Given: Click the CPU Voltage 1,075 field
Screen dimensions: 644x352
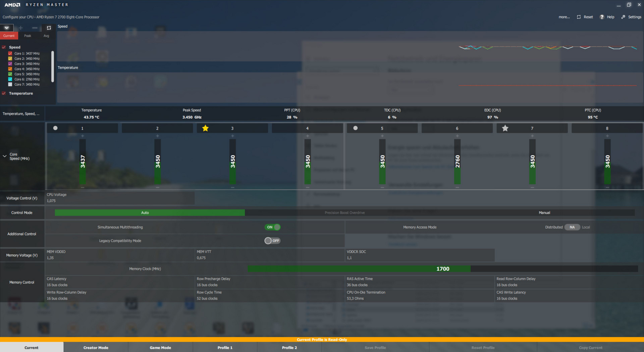Looking at the screenshot, I should [120, 198].
